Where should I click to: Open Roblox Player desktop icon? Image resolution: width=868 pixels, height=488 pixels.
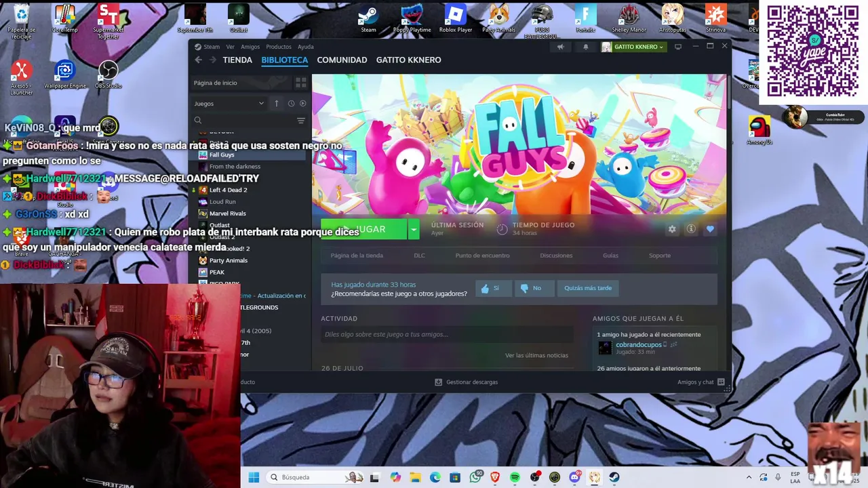455,18
